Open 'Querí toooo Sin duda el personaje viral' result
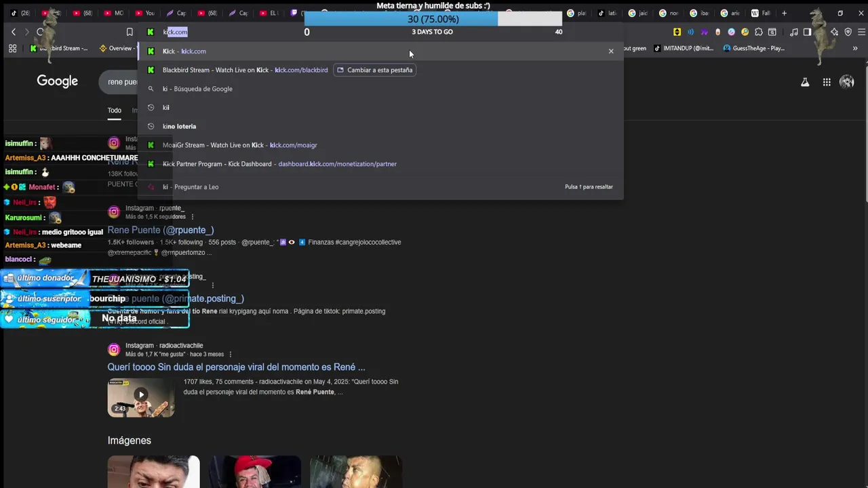 pos(236,367)
